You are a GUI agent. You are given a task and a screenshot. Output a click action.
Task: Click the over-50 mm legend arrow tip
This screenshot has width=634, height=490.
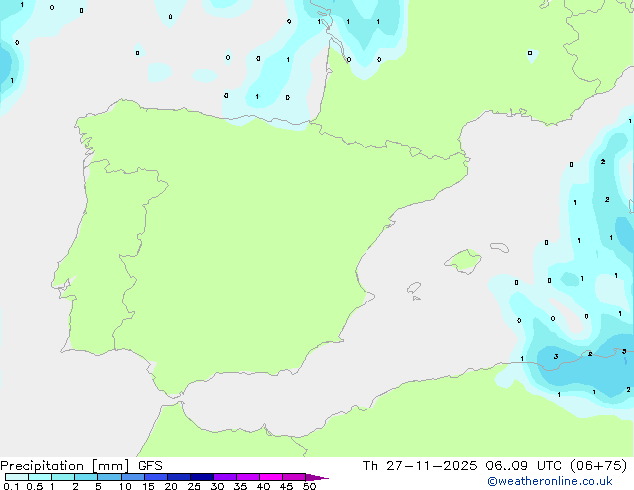[317, 477]
